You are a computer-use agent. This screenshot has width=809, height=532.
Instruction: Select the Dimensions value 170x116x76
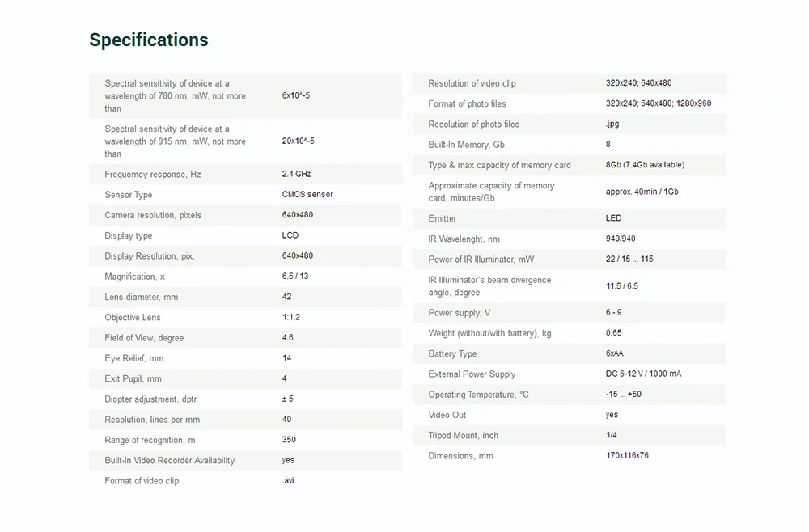point(628,456)
